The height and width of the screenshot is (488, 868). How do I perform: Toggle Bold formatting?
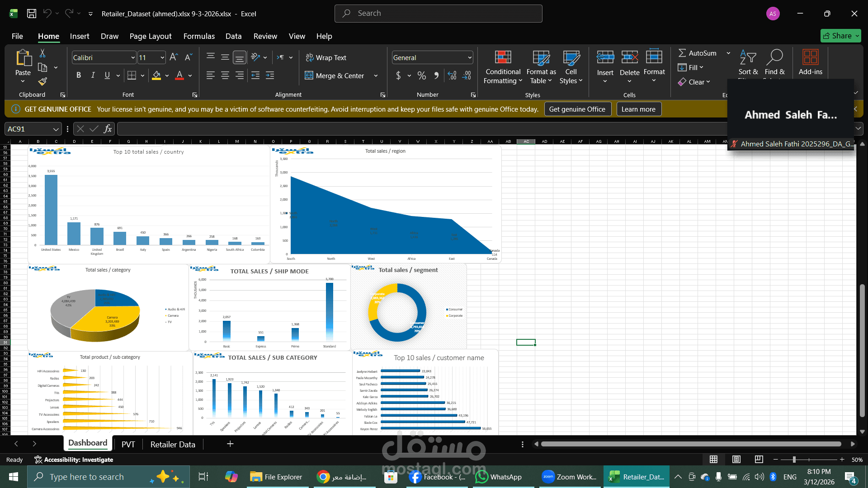click(79, 75)
